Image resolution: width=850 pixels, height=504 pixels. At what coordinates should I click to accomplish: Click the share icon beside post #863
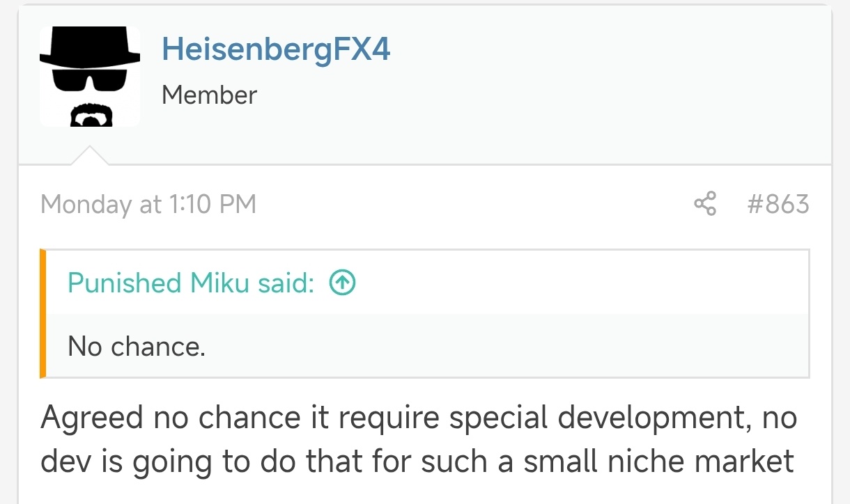click(x=705, y=205)
